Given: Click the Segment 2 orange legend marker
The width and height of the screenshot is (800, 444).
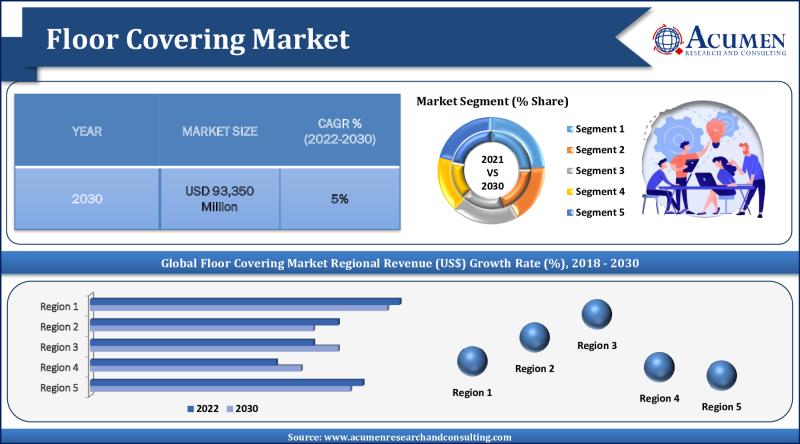Looking at the screenshot, I should [569, 150].
